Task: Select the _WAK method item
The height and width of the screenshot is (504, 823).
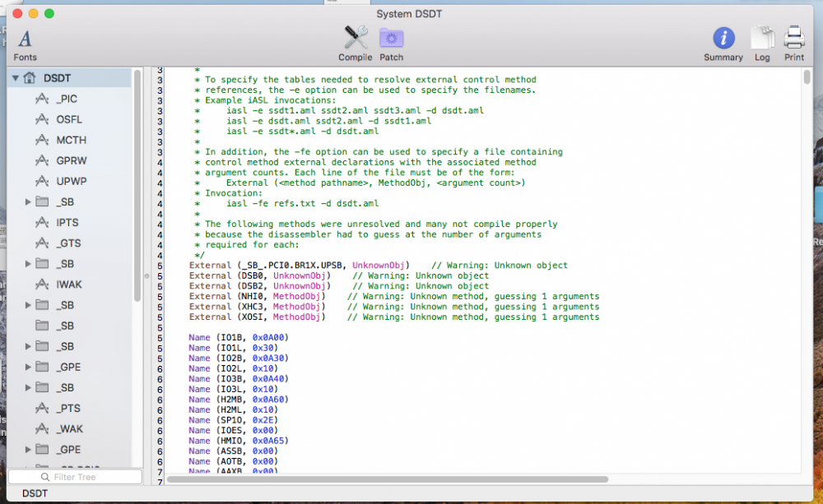Action: coord(70,428)
